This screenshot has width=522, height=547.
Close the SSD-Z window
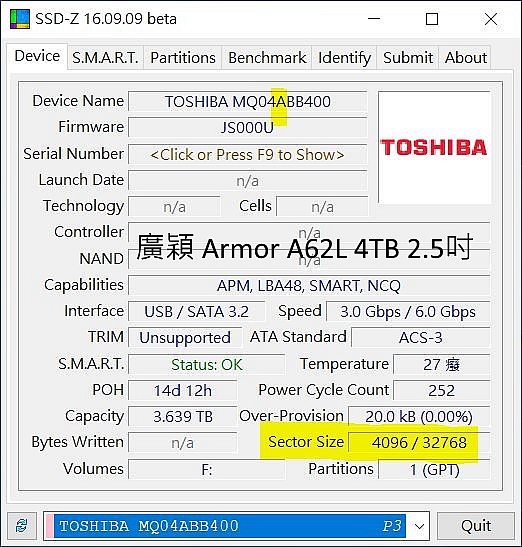(491, 19)
